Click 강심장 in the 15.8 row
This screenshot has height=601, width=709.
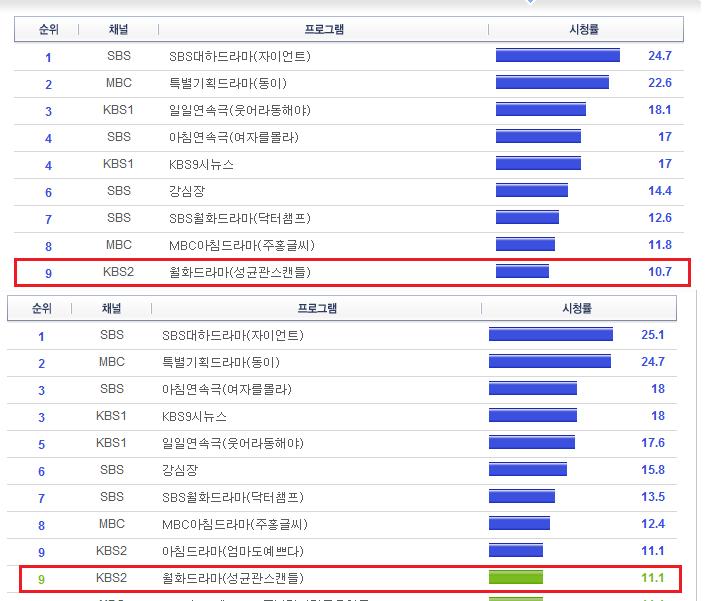coord(180,470)
